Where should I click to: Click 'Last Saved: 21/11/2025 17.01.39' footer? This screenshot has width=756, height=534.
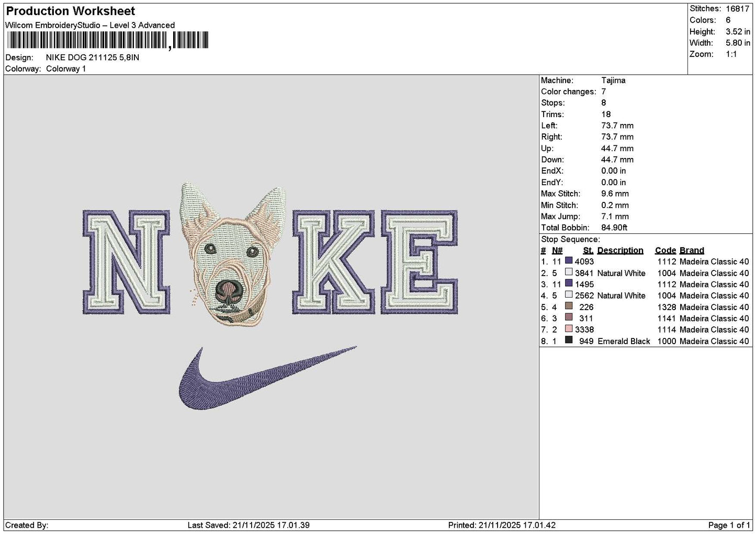point(249,525)
